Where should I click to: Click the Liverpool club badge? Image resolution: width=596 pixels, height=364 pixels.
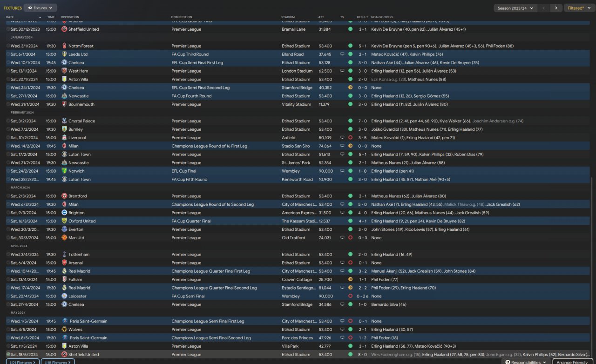[x=64, y=138]
